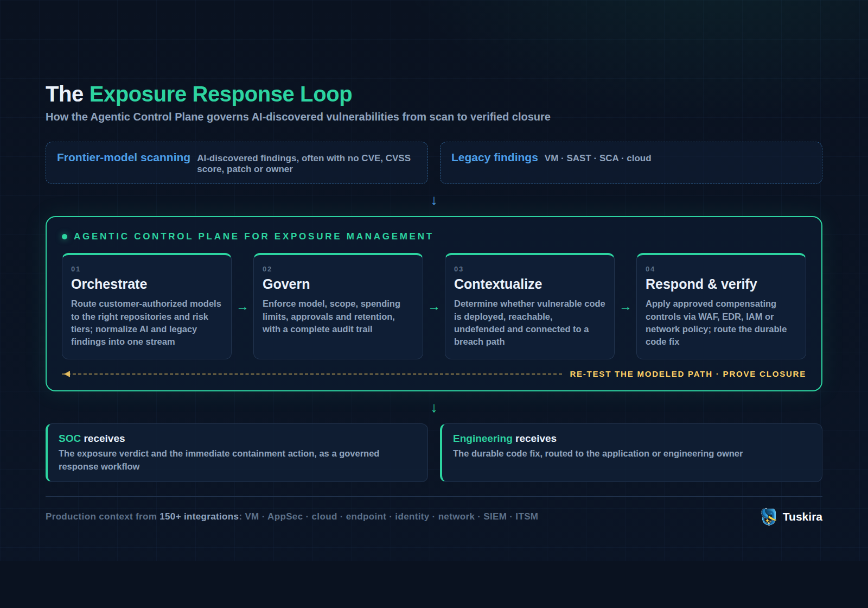The width and height of the screenshot is (868, 608).
Task: Click 'VM · SAST · SCA · cloud' text
Action: 598,158
